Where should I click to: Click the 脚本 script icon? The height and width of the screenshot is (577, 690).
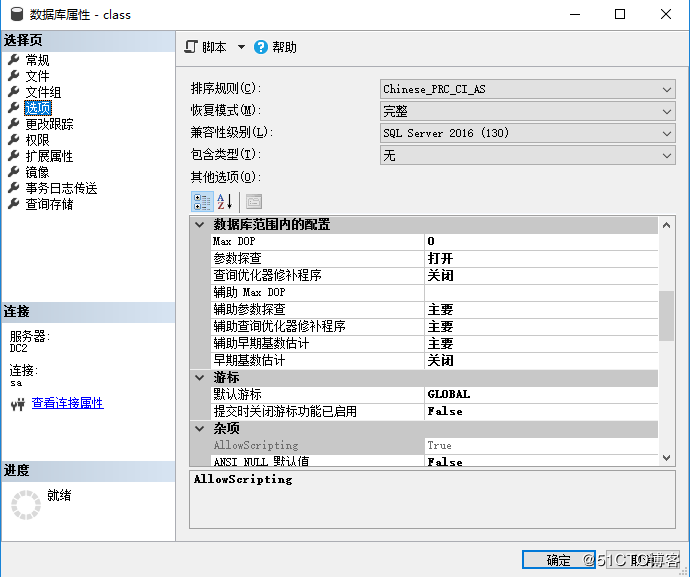(x=191, y=47)
